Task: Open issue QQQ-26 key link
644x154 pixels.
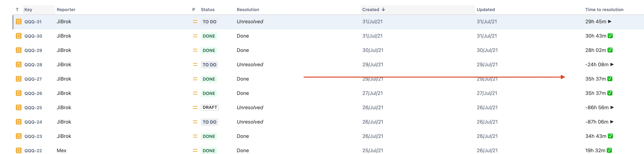Action: pos(33,93)
